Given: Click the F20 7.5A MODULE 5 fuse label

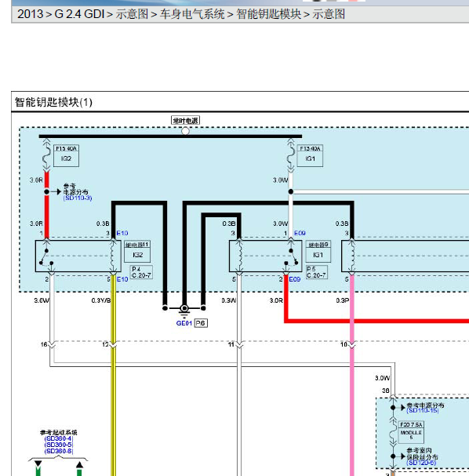Looking at the screenshot, I should click(411, 432).
